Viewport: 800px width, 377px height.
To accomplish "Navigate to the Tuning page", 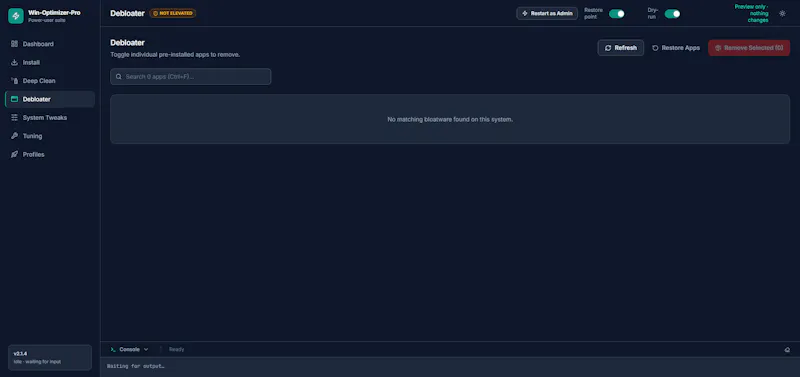I will click(x=49, y=136).
